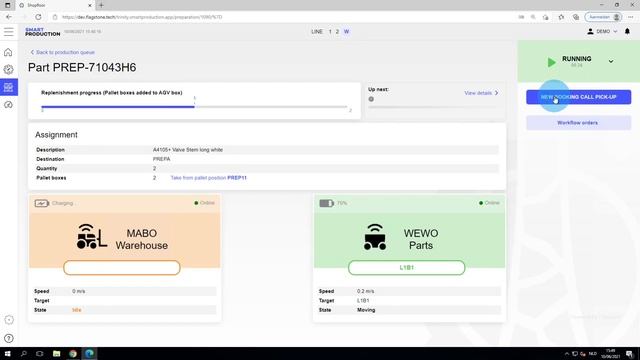Open Workflow orders

point(578,123)
